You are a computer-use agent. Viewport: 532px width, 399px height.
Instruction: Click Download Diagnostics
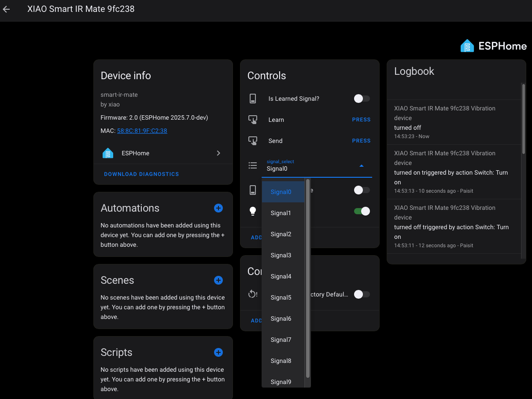pos(141,174)
